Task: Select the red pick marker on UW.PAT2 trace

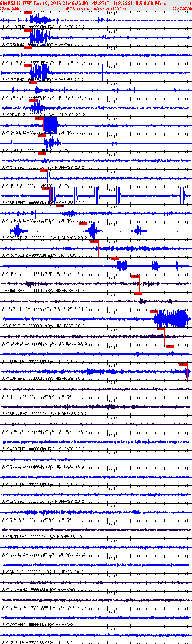Action: (x=40, y=118)
